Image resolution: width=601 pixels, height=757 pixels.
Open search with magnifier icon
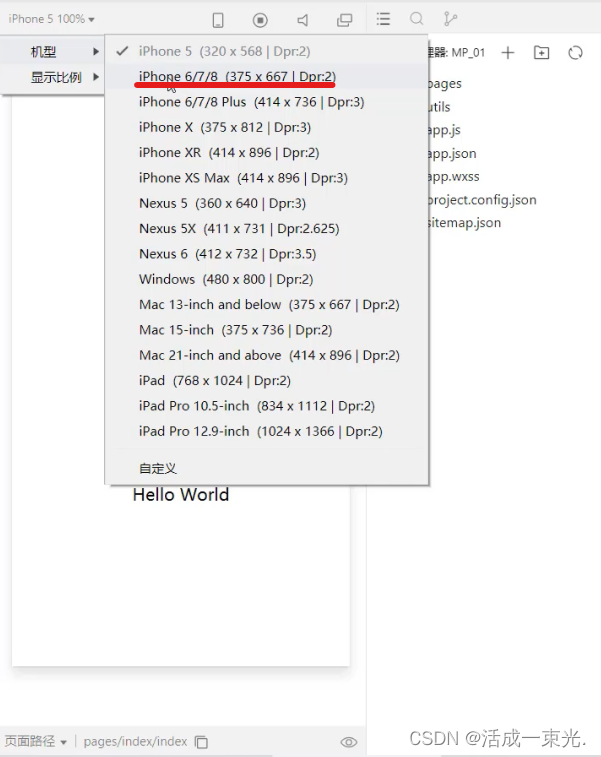pos(417,19)
